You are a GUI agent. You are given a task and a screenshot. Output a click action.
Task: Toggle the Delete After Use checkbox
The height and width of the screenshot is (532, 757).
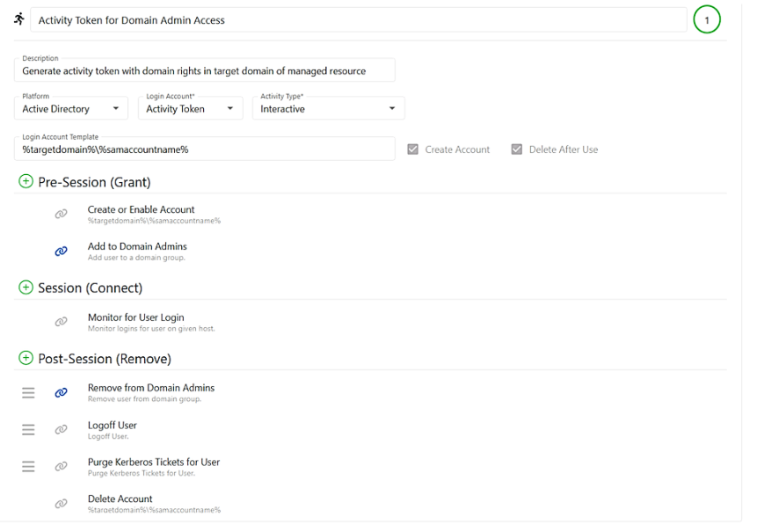pyautogui.click(x=517, y=149)
